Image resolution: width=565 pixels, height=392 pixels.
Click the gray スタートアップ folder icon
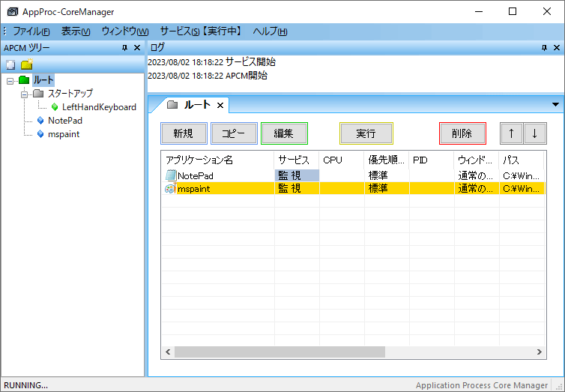pyautogui.click(x=38, y=94)
